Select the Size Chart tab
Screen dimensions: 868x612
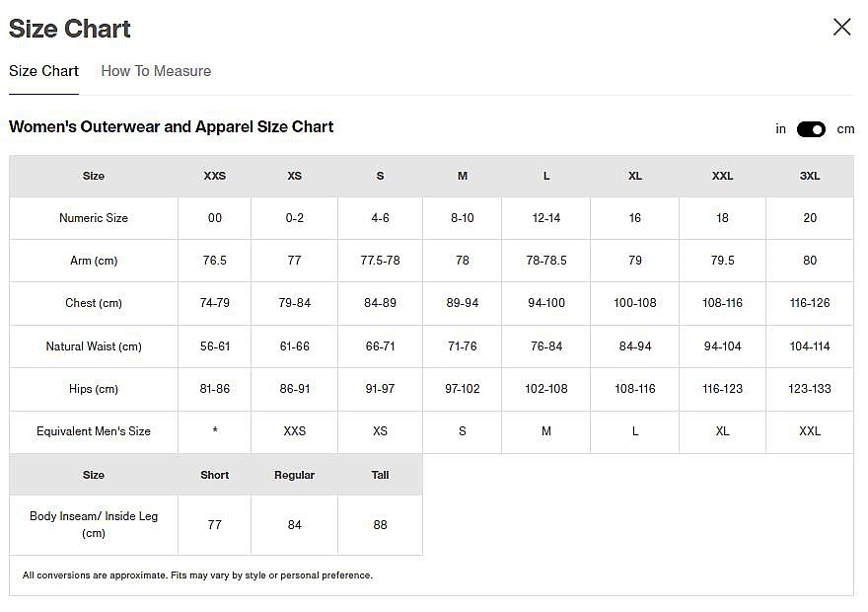[43, 71]
